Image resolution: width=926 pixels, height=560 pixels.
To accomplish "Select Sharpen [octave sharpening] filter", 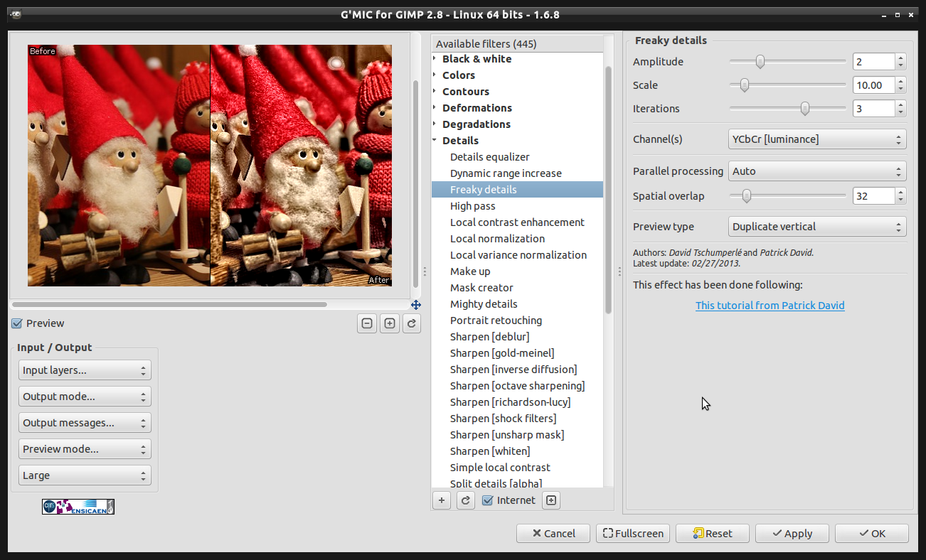I will tap(517, 386).
